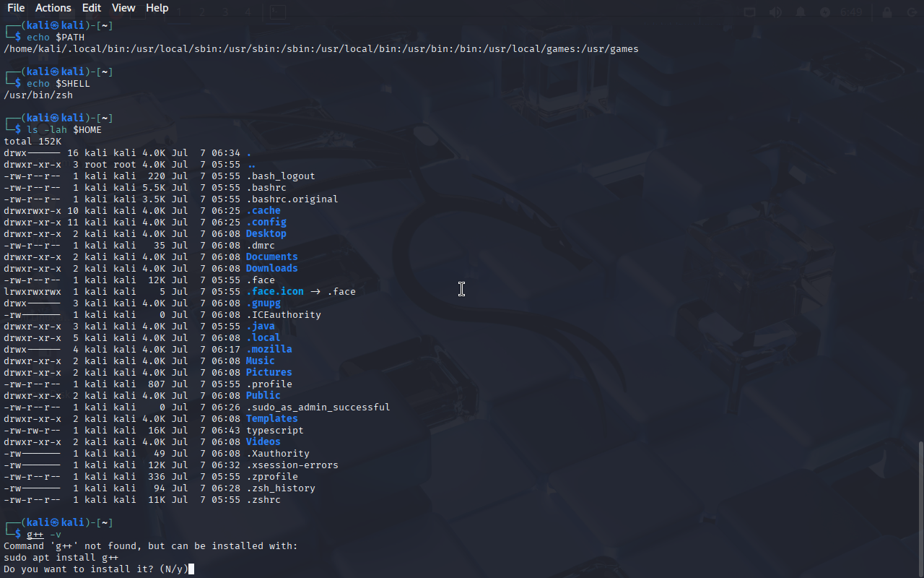This screenshot has width=924, height=578.
Task: Click the '.local' directory name
Action: pos(263,338)
